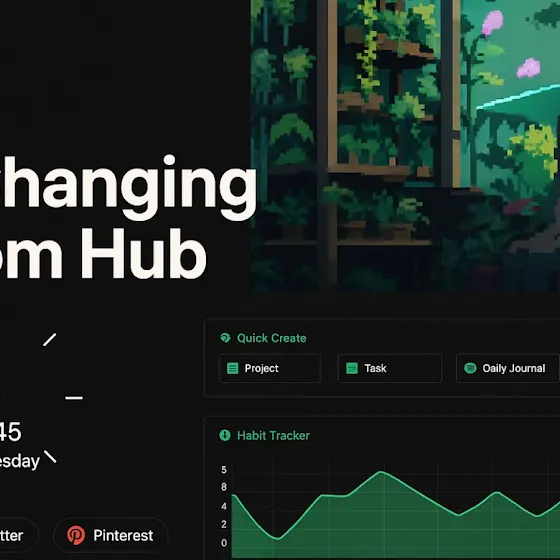
Task: Click the pixel art greenhouse cover image
Action: pos(405,146)
